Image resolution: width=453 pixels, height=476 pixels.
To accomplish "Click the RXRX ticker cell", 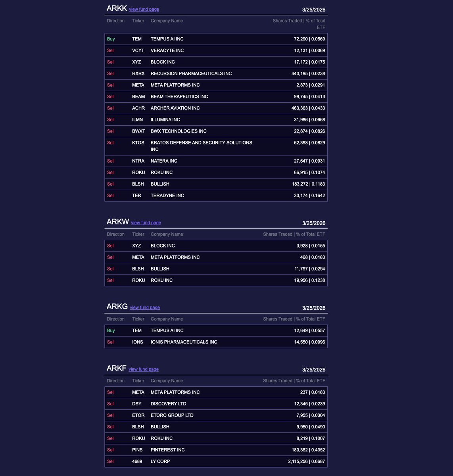I will (138, 73).
